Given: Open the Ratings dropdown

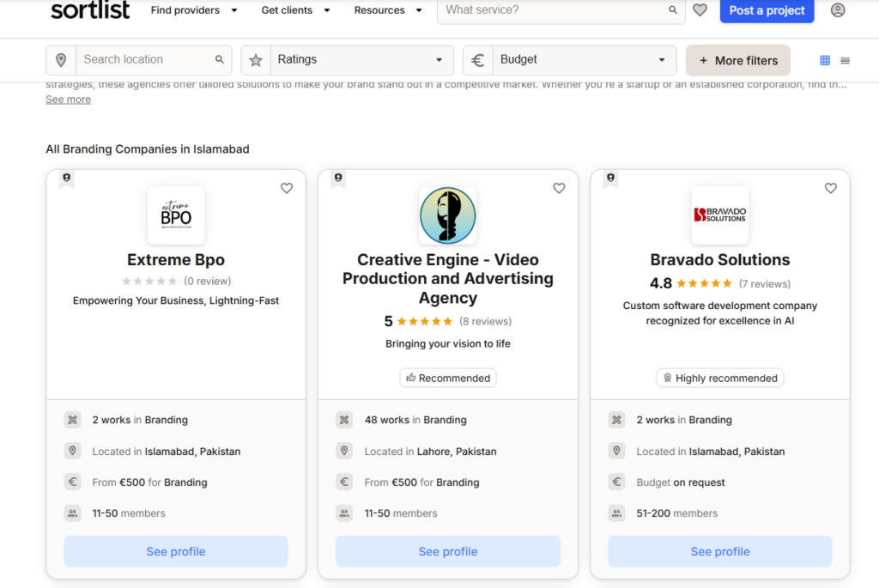Looking at the screenshot, I should (x=361, y=60).
